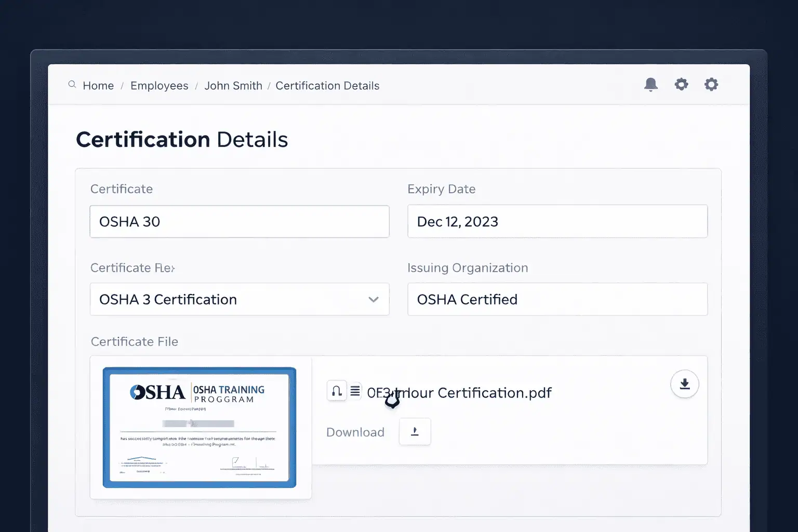Click the document lines icon beside the filename

355,391
